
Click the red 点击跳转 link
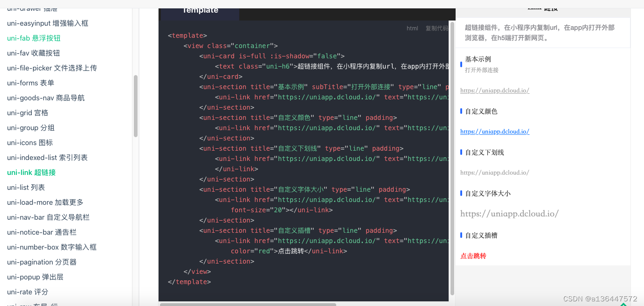473,256
